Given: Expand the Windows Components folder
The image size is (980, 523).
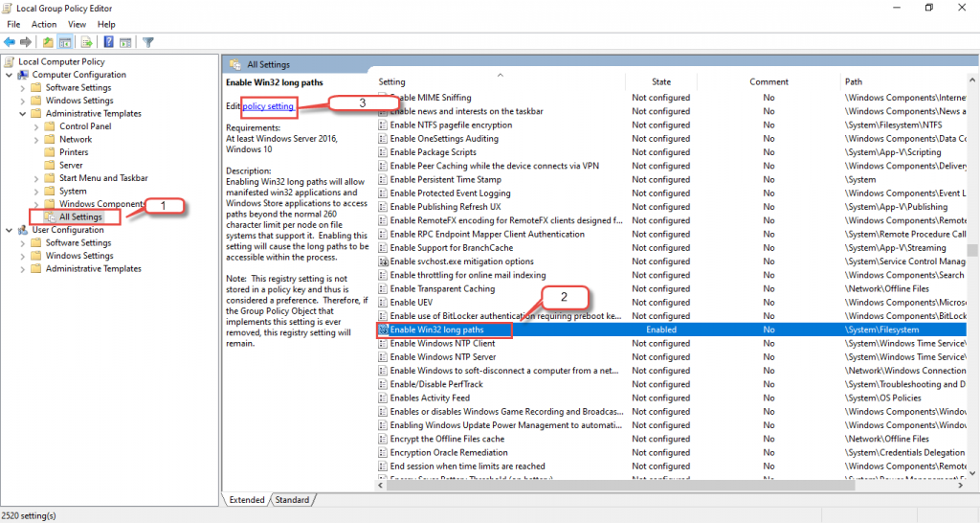Looking at the screenshot, I should [x=36, y=204].
